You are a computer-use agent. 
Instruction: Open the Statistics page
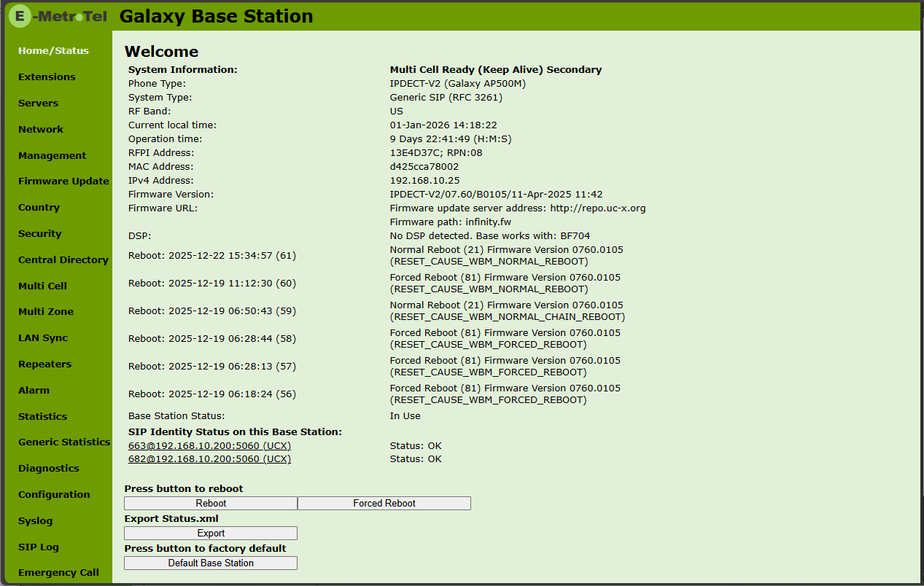tap(42, 417)
